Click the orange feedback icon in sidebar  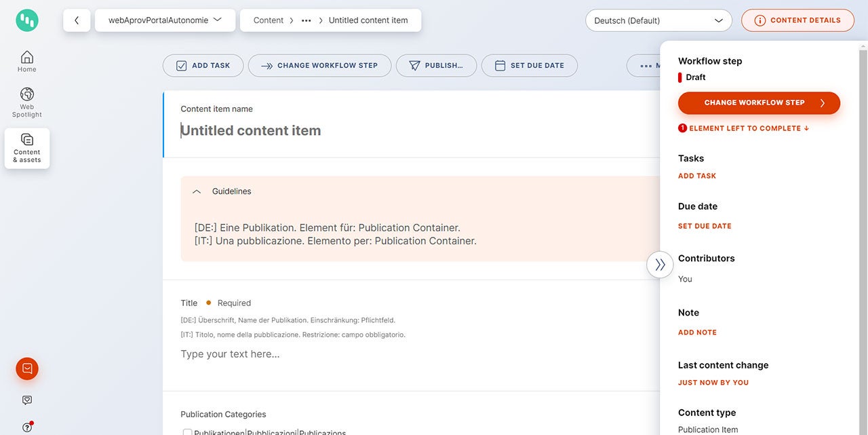(x=27, y=368)
